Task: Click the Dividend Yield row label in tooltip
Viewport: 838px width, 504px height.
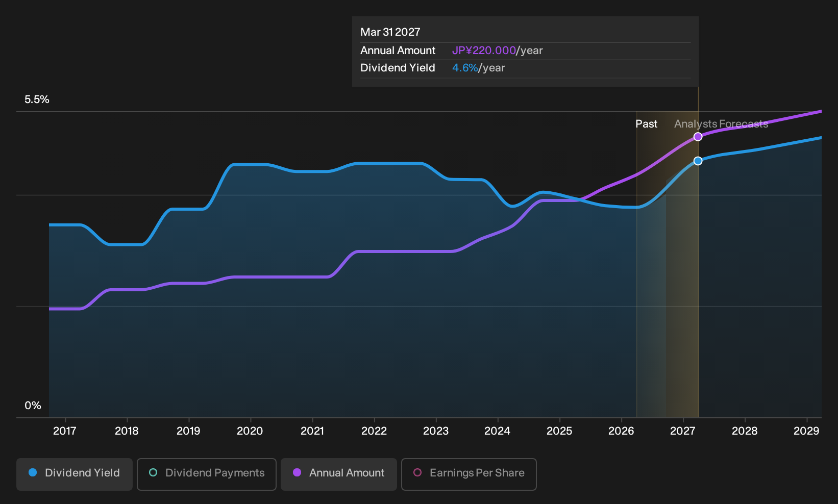Action: point(398,68)
